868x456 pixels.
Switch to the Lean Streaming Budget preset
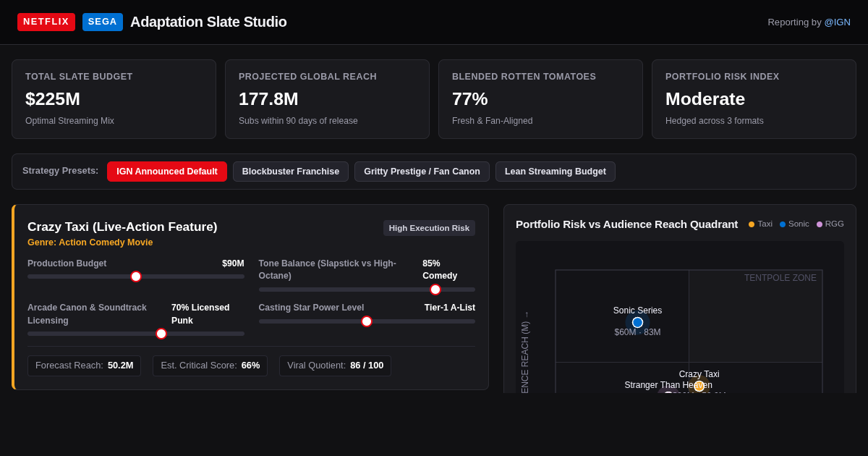(556, 172)
